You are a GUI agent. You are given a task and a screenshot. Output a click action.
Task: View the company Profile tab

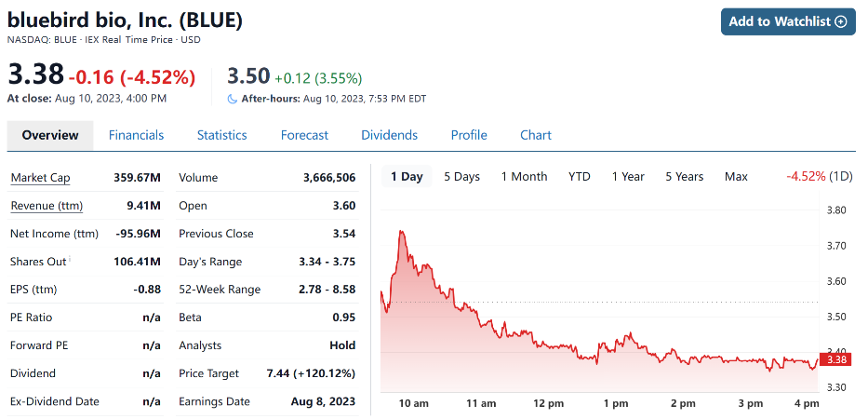coord(469,135)
